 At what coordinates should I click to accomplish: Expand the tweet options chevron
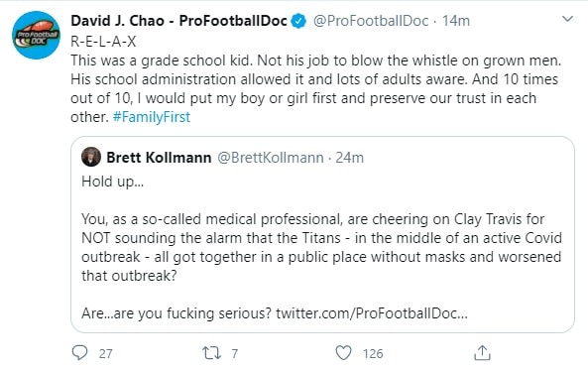(x=567, y=19)
